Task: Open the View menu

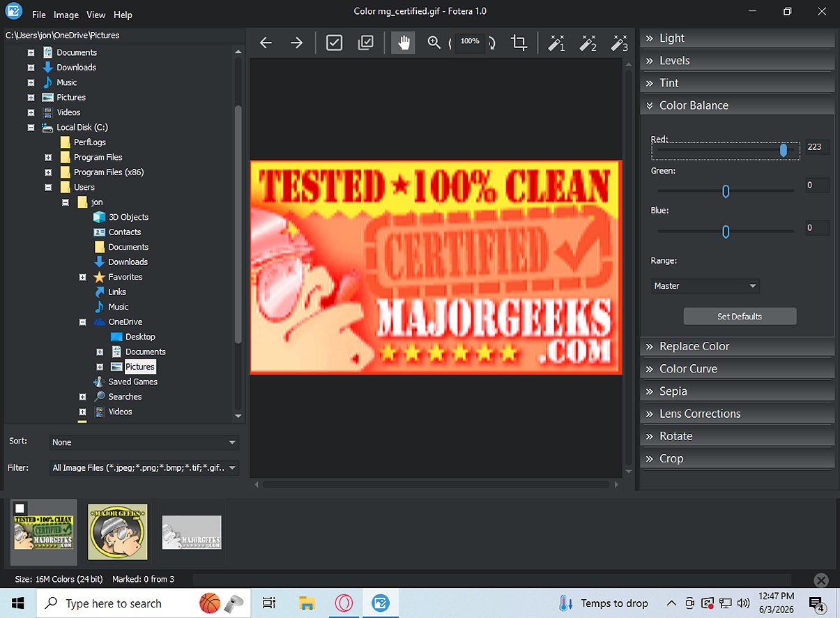Action: point(96,15)
